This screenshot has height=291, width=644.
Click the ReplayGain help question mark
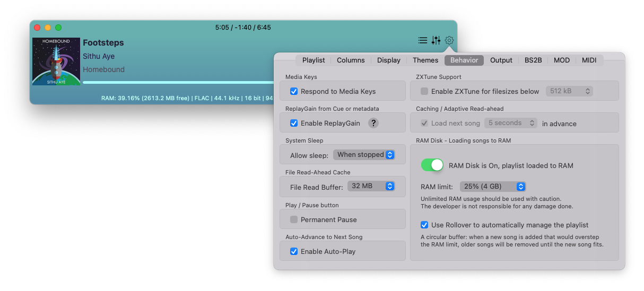[373, 123]
